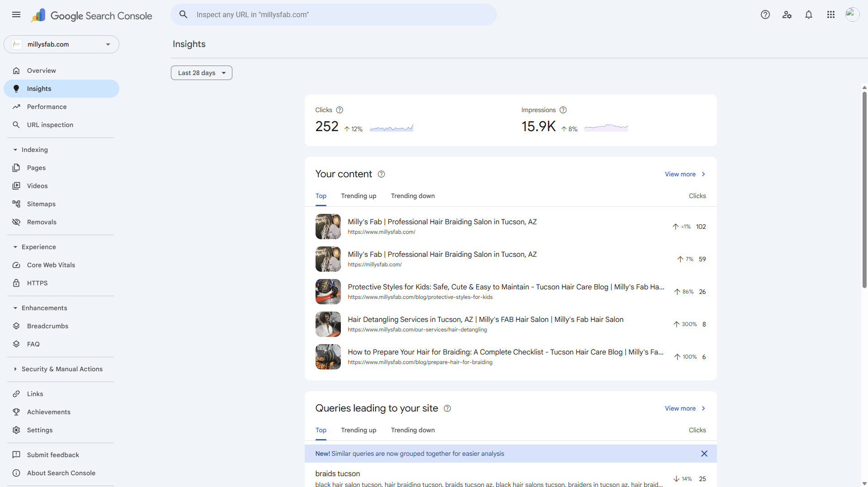868x487 pixels.
Task: Open URL inspection in sidebar
Action: [61, 125]
